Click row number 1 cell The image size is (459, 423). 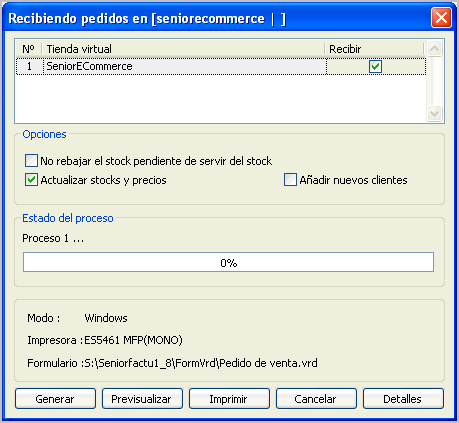30,66
